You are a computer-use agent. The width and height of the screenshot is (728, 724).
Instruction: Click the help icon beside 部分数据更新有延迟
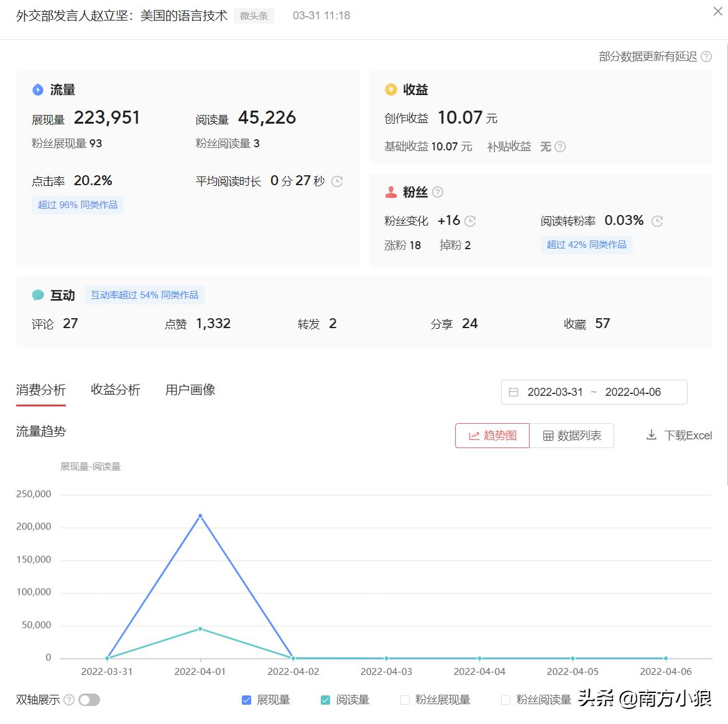pos(706,57)
